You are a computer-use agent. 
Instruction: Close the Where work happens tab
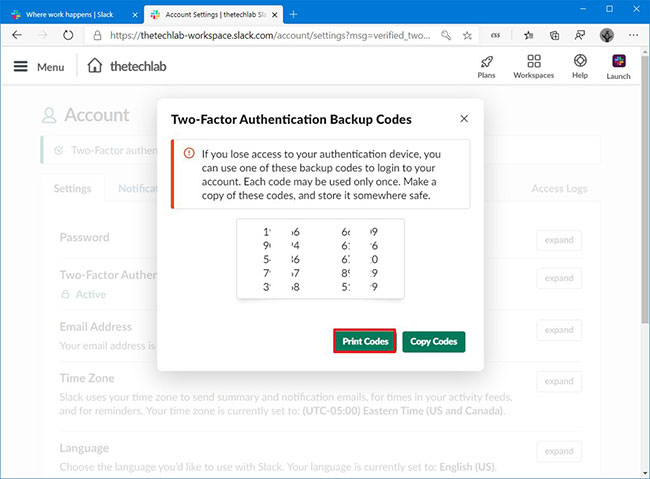coord(135,15)
